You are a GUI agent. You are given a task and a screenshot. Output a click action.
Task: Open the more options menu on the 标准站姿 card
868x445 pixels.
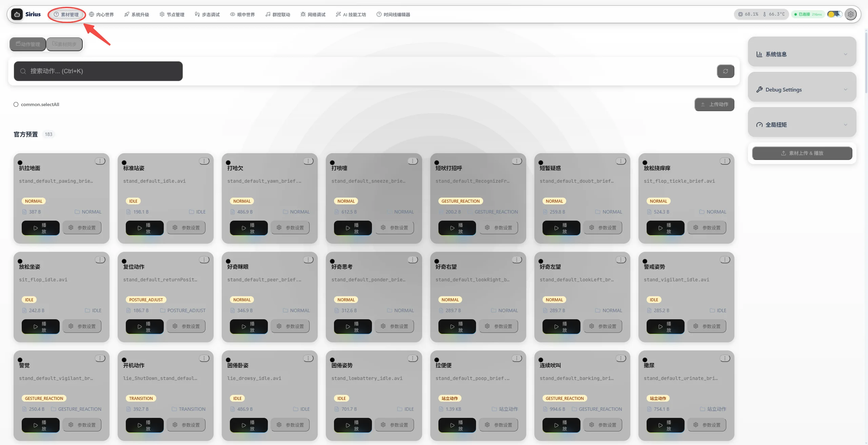204,161
